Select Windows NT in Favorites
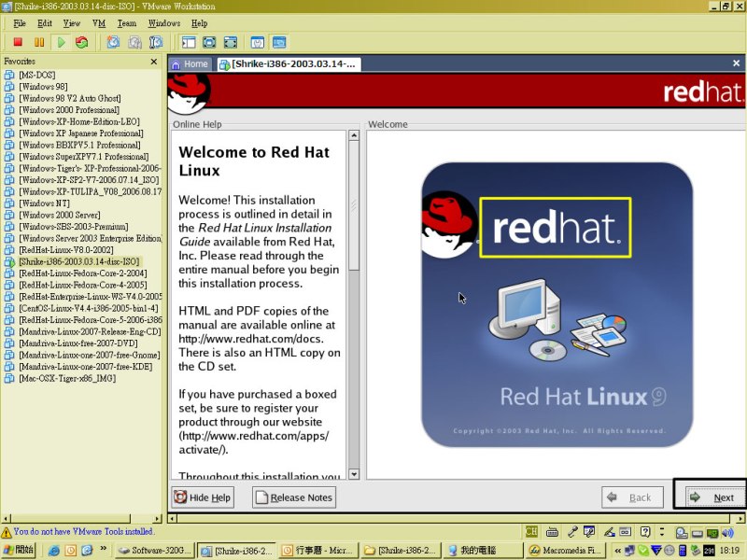 (x=44, y=203)
